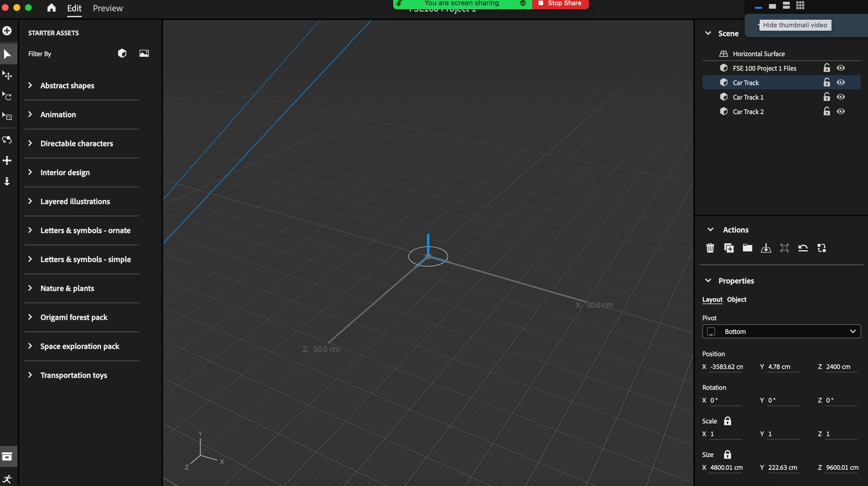Viewport: 868px width, 486px height.
Task: Click the duplicate object icon in Actions
Action: 728,248
